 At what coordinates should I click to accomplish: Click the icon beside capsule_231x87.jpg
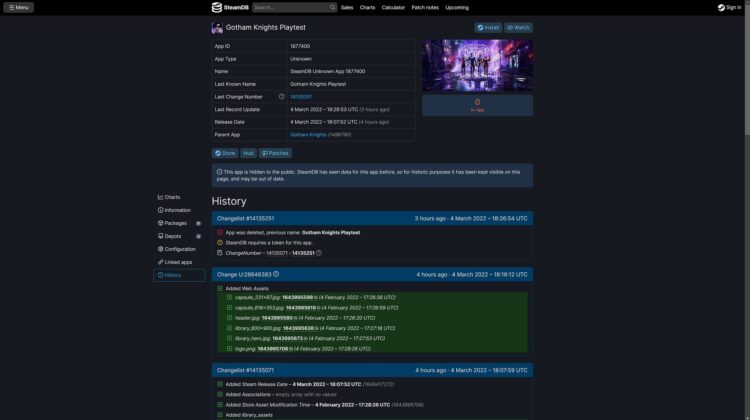[229, 298]
